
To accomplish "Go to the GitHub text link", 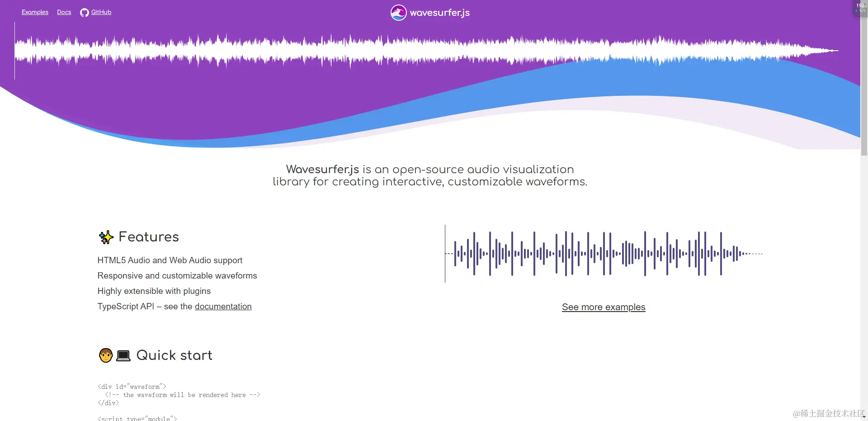I will click(x=101, y=12).
